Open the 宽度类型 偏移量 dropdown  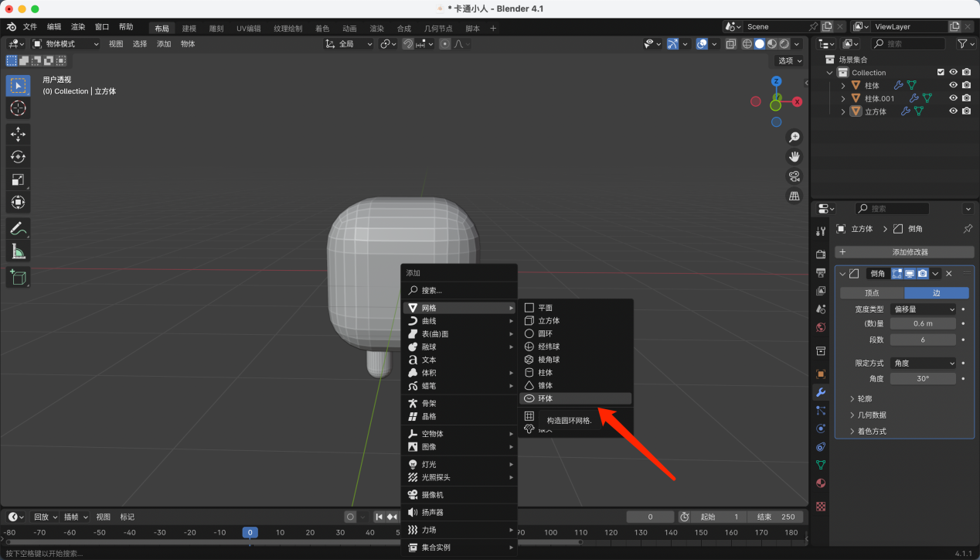[x=924, y=309]
